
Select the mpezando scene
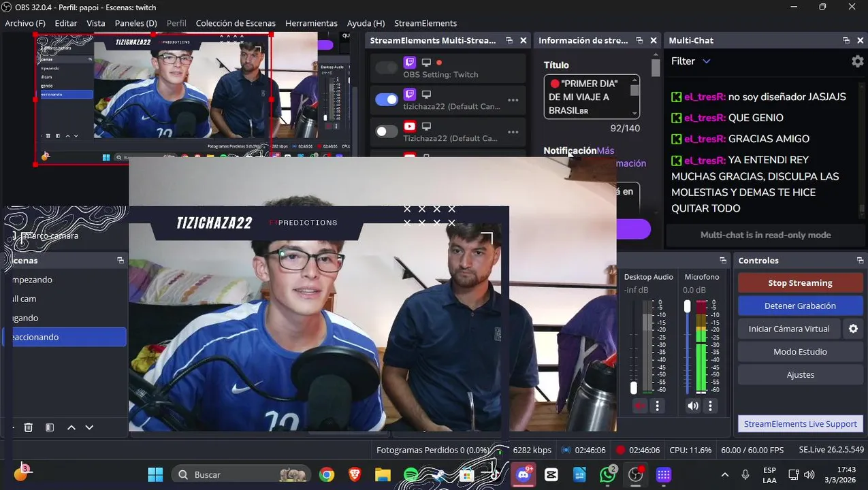(65, 280)
